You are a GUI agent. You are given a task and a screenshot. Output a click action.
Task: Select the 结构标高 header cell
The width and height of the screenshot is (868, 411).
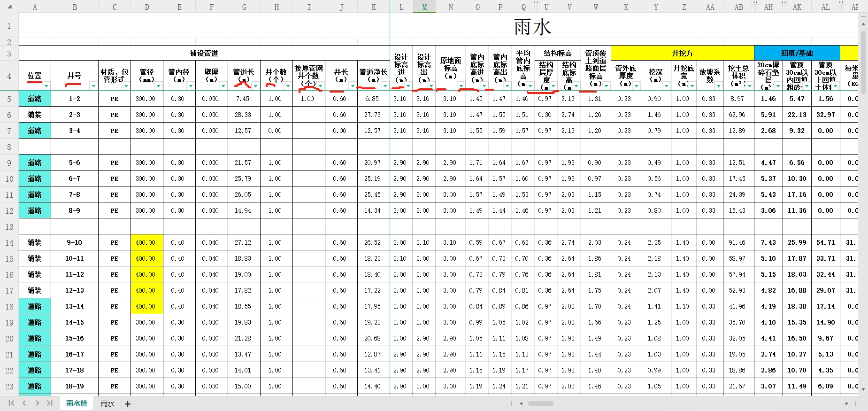(x=558, y=53)
